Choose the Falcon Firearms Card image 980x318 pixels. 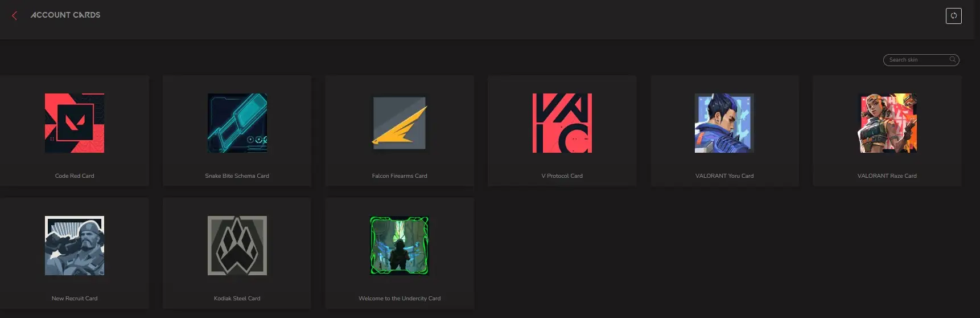(x=400, y=123)
